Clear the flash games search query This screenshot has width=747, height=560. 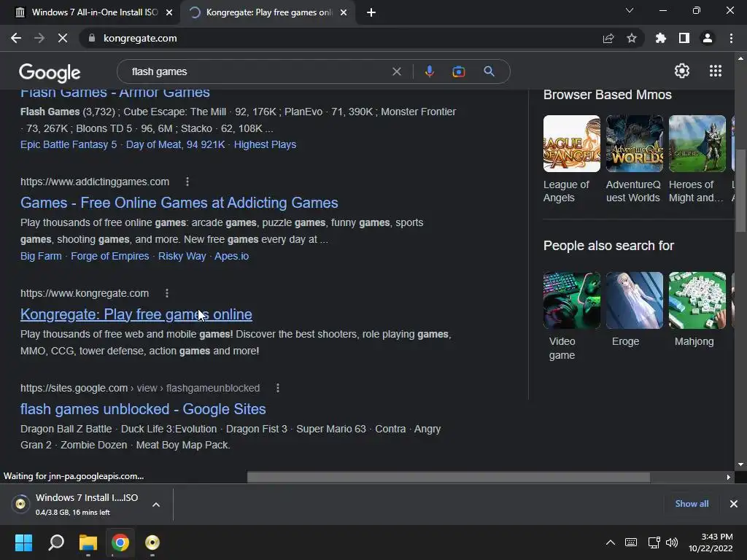point(396,71)
